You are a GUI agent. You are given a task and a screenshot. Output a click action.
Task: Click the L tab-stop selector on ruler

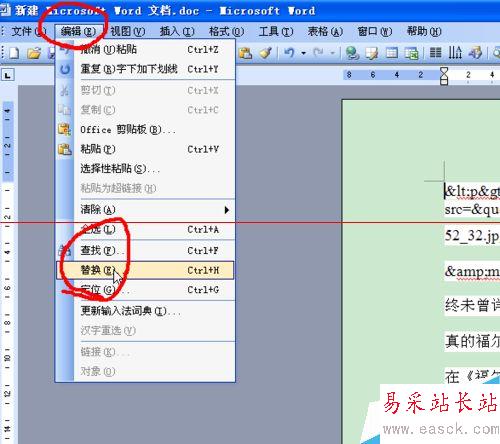click(x=8, y=75)
